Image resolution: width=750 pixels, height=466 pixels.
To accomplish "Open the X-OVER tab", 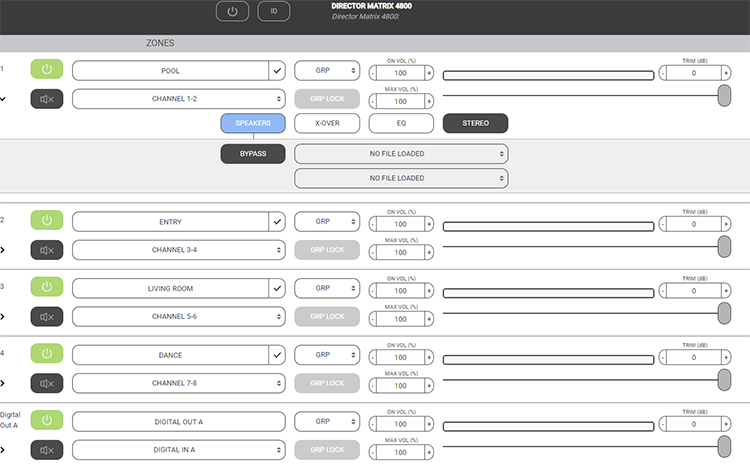I will [x=327, y=124].
